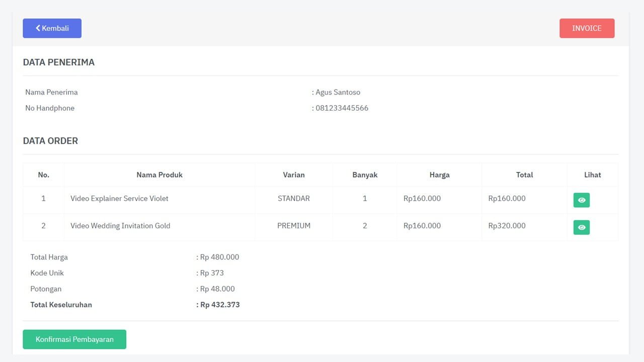Select the PREMIUM variant cell
The image size is (644, 362).
(293, 226)
